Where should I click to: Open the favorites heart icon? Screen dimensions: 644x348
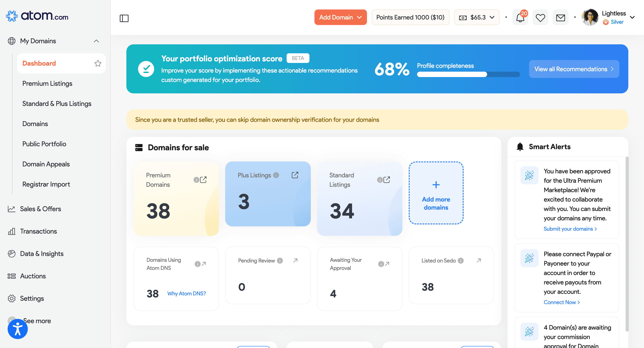point(540,17)
